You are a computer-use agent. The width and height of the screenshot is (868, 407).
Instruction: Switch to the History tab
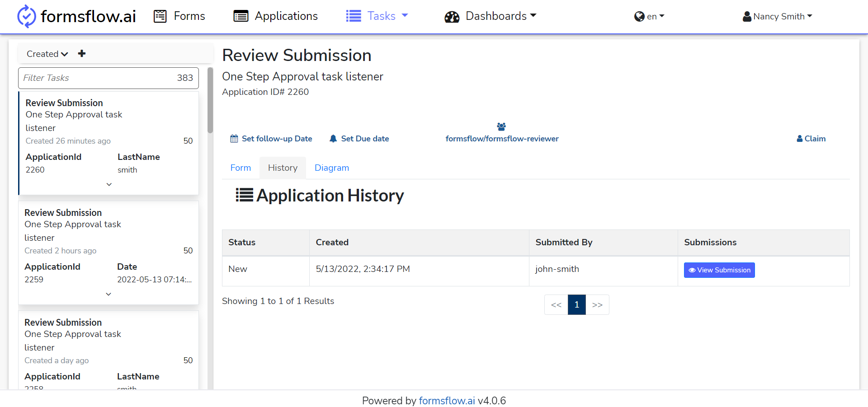(x=283, y=168)
